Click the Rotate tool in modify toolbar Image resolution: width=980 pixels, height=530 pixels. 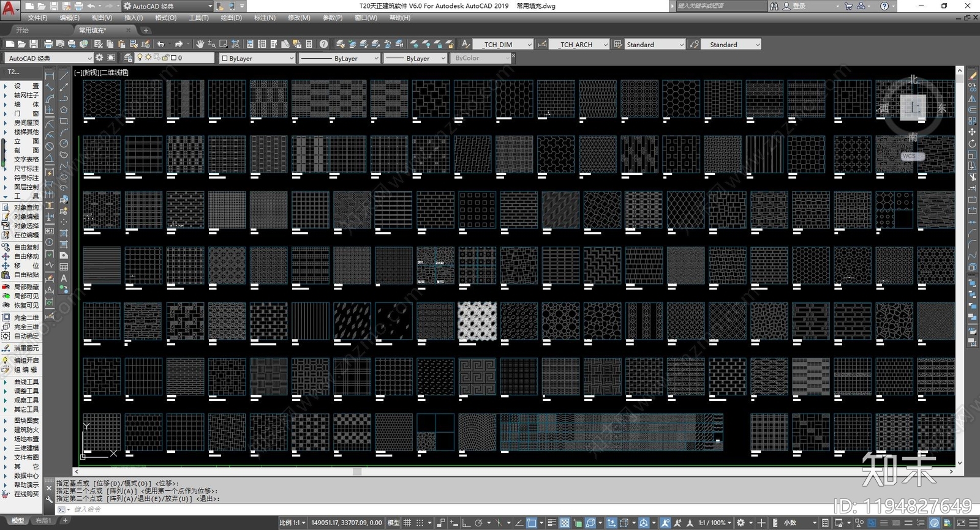click(972, 143)
